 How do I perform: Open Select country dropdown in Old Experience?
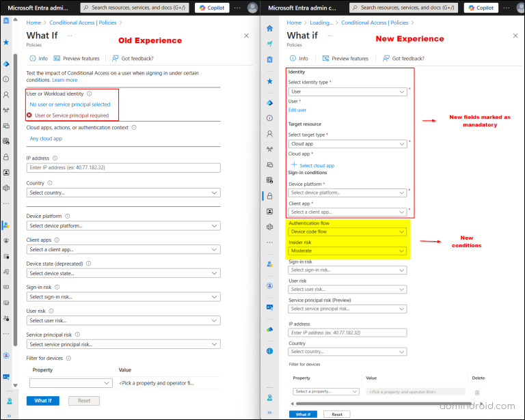coord(123,193)
